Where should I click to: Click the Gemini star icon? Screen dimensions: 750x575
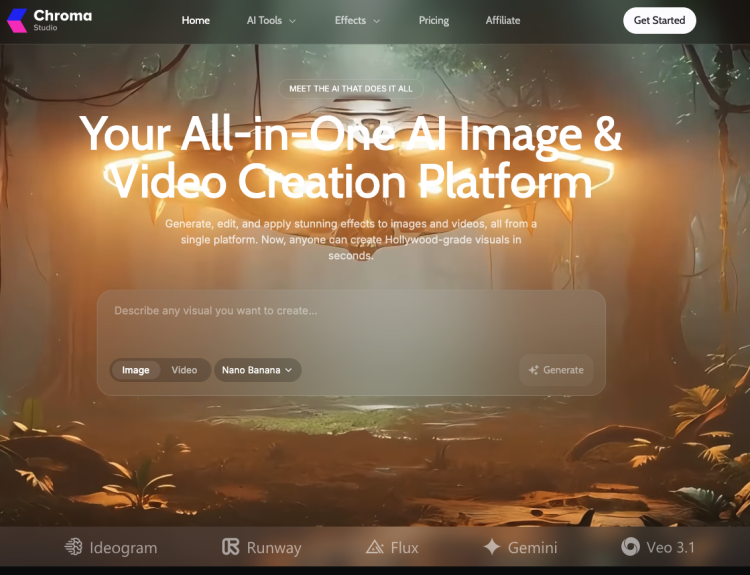[x=492, y=547]
